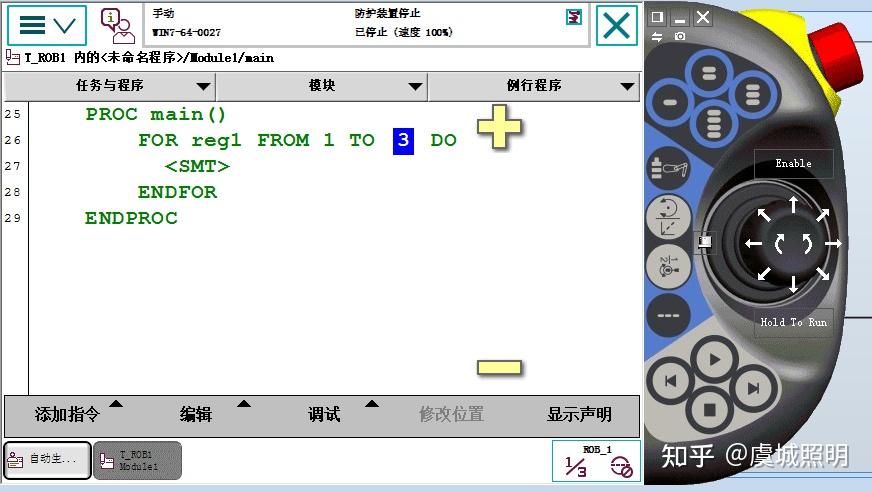Push joystick right arrow

pos(833,244)
